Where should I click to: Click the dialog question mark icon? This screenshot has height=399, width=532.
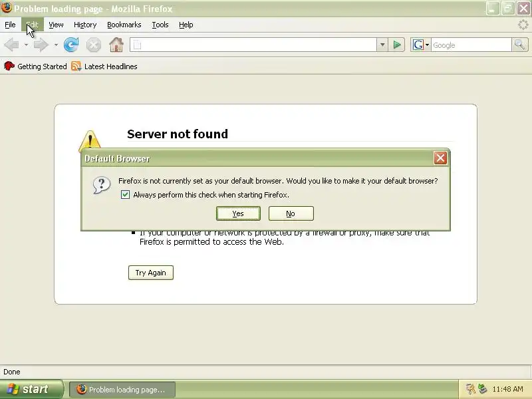pyautogui.click(x=102, y=186)
